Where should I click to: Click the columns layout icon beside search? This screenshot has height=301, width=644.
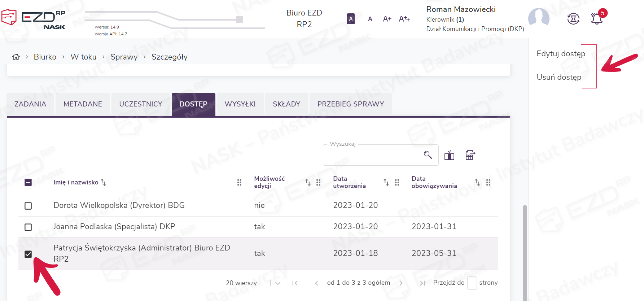click(449, 155)
